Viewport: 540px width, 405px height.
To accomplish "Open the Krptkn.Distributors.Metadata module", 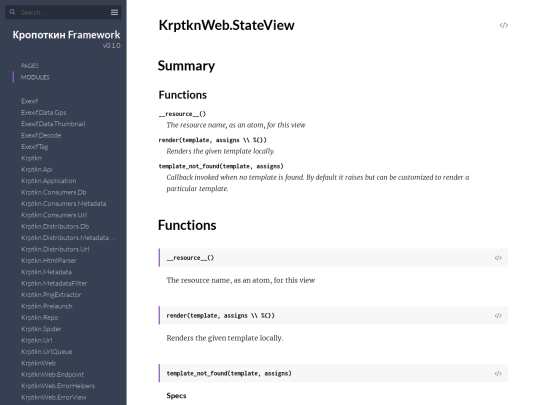I will (68, 238).
